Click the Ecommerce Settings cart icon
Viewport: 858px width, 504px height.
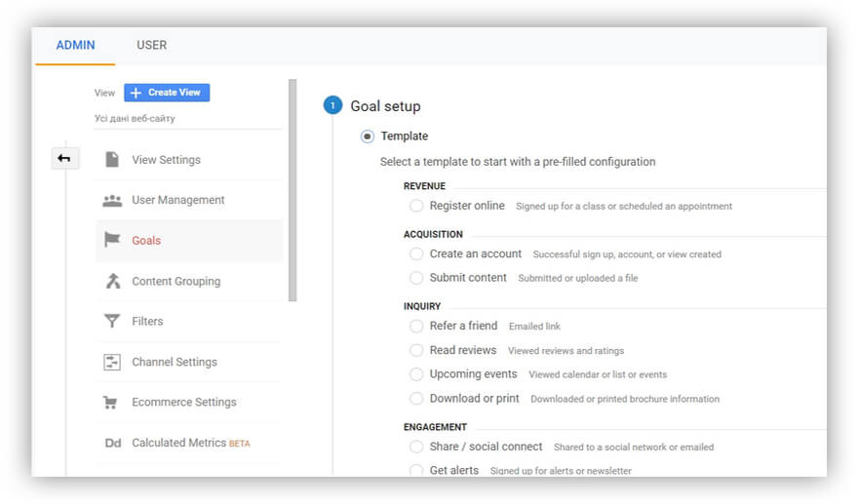click(110, 403)
